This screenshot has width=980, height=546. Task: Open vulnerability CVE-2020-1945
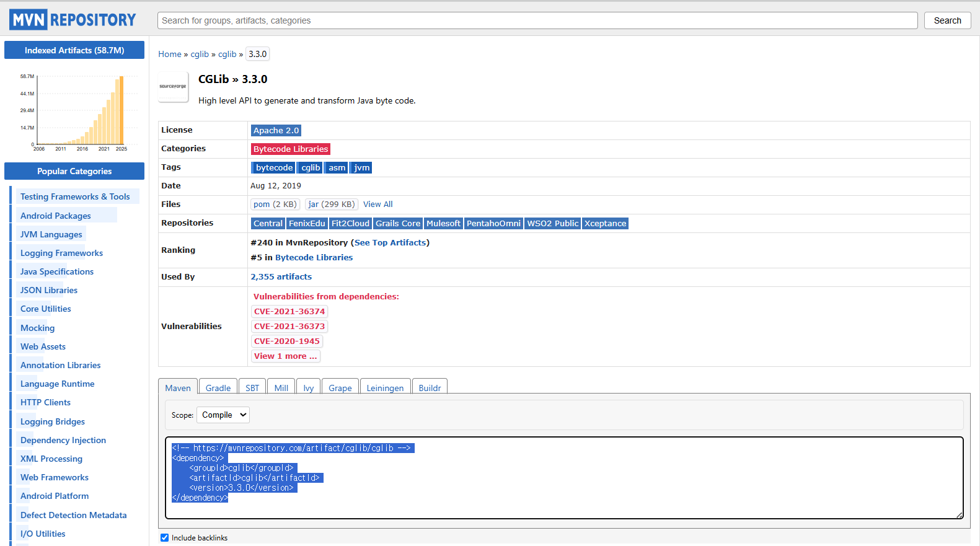(287, 341)
